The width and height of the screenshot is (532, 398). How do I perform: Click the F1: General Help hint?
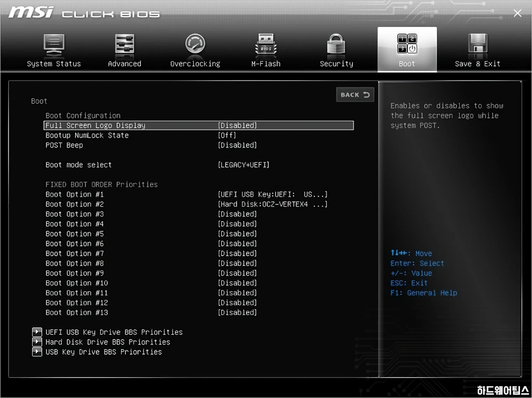tap(424, 293)
